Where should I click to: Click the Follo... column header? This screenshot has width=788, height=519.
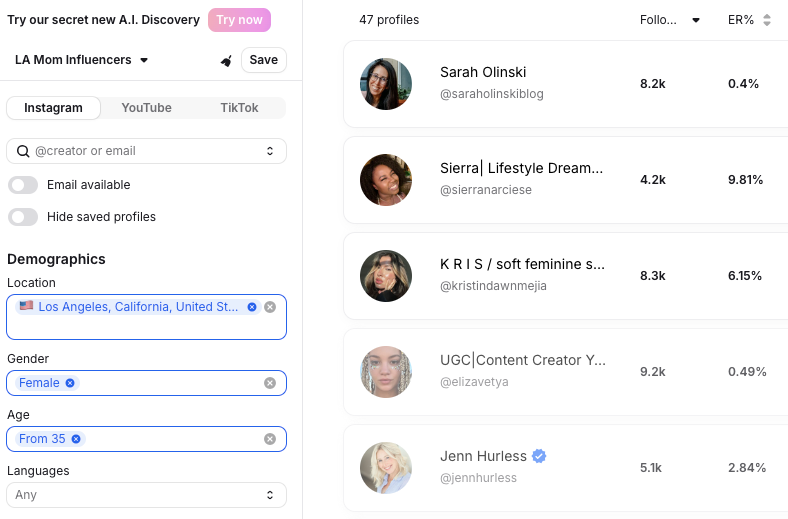pos(658,20)
